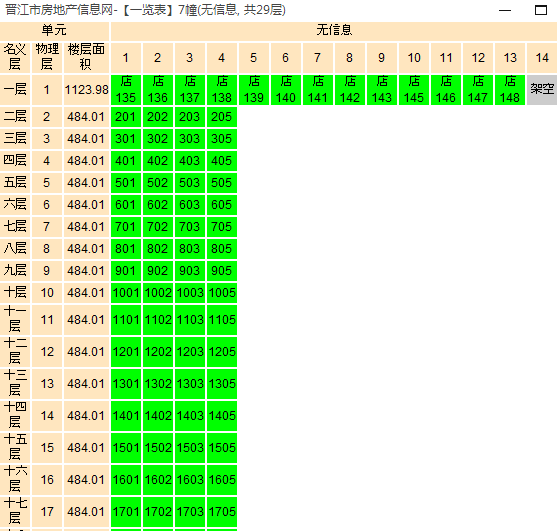
Task: Select shop unit 店135 on first floor
Action: 126,90
